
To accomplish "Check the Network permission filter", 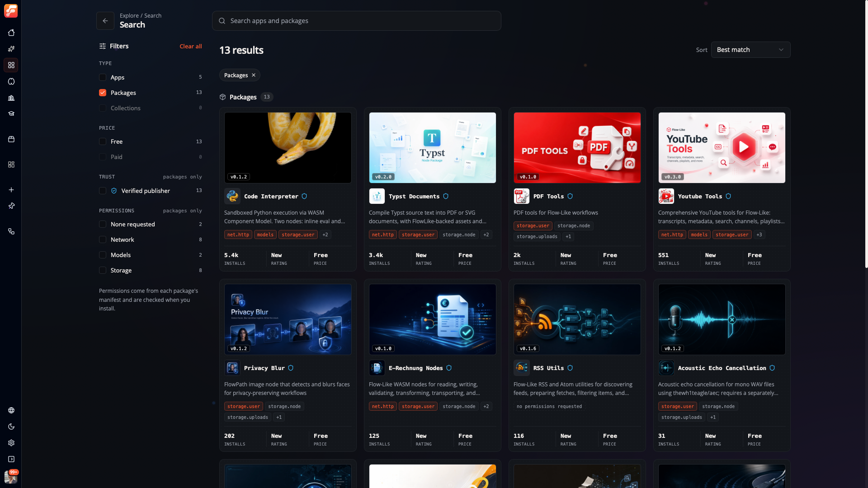I will coord(103,239).
